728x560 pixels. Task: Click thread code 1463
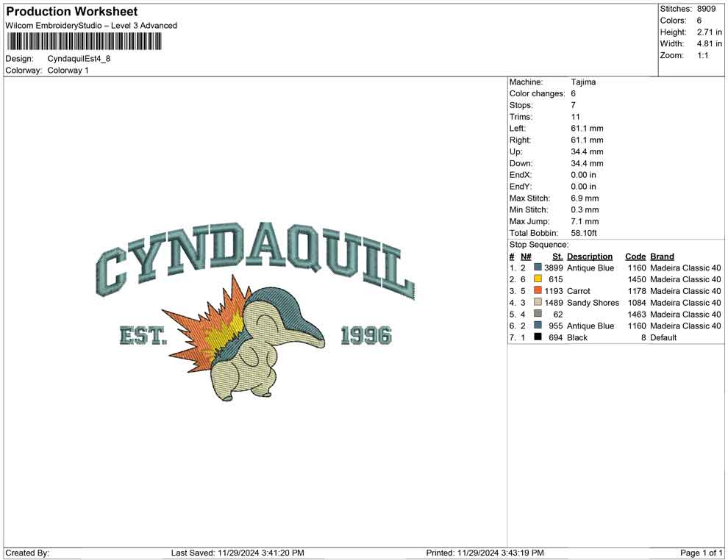pos(637,314)
